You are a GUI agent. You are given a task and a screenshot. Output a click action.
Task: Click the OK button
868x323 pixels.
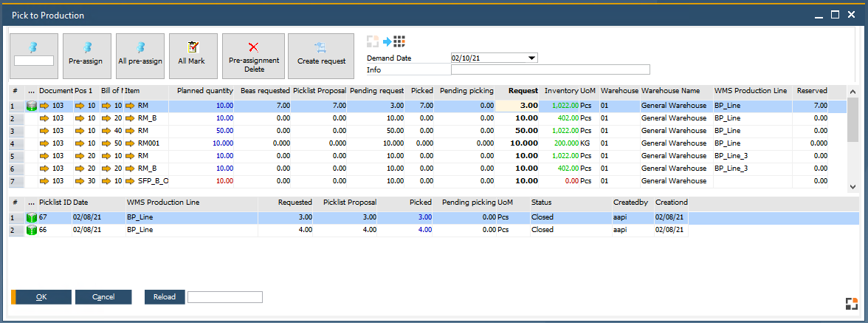(41, 297)
